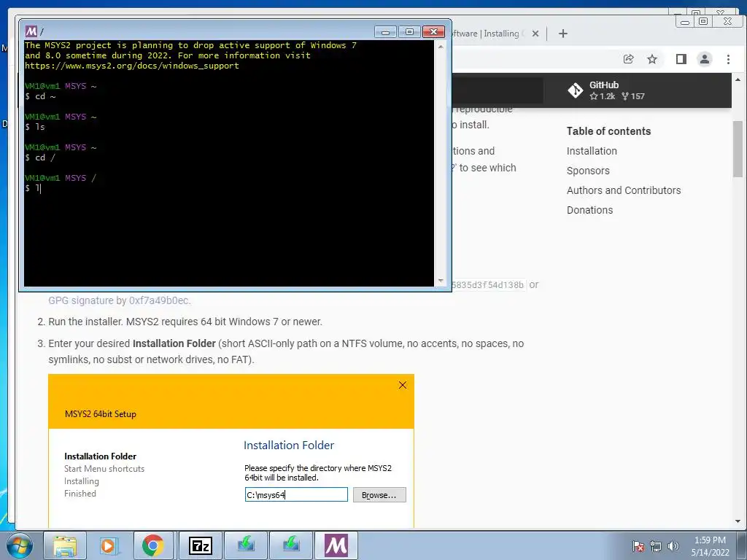
Task: Click GitHub star count 1.2k
Action: (x=602, y=96)
